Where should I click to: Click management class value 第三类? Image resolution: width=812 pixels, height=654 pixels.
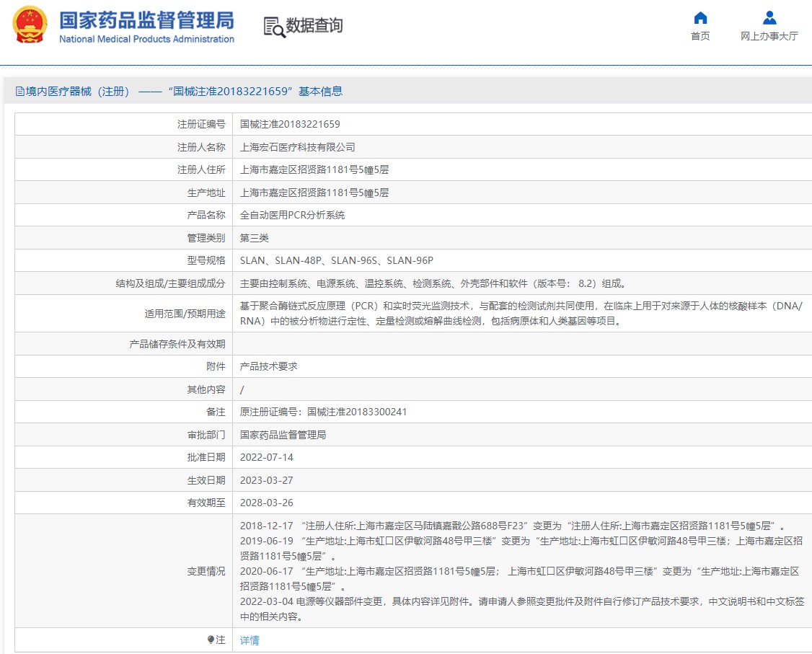[255, 238]
